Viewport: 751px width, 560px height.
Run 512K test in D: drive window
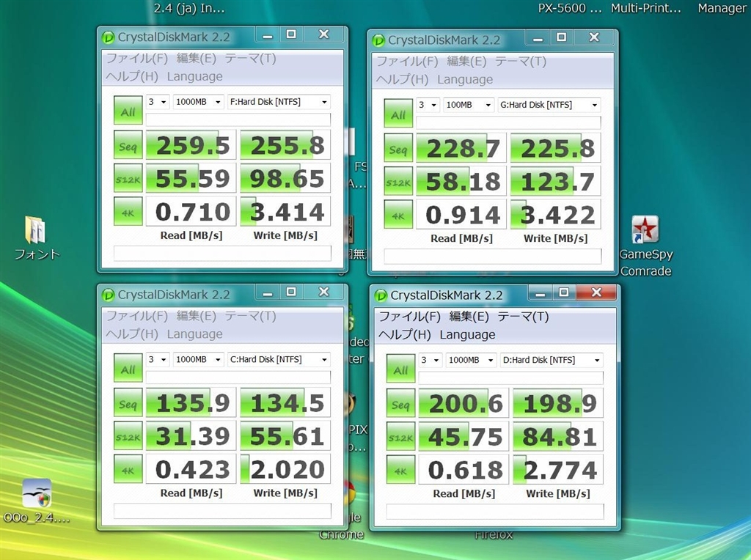400,436
